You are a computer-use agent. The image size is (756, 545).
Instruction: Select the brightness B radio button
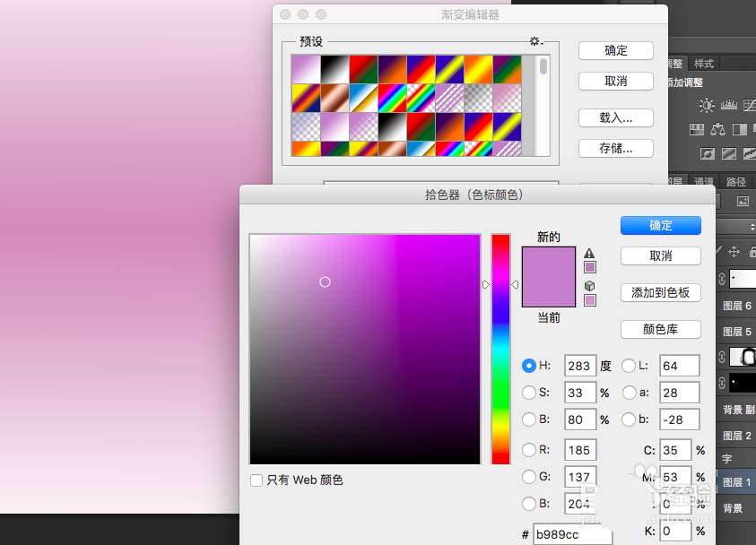pyautogui.click(x=529, y=420)
